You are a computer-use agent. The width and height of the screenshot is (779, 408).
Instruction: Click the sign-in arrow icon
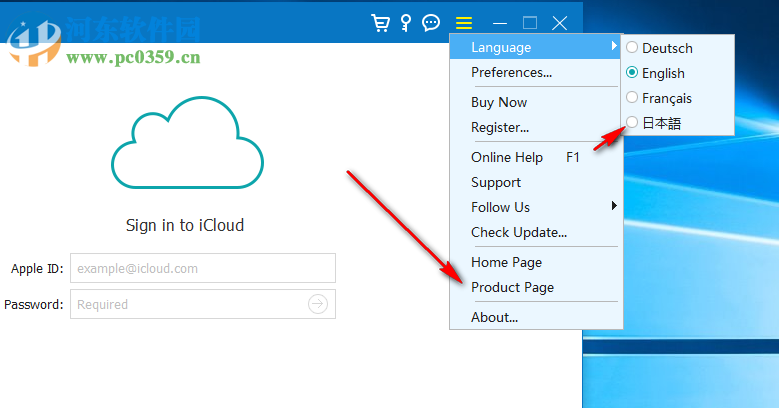coord(318,304)
